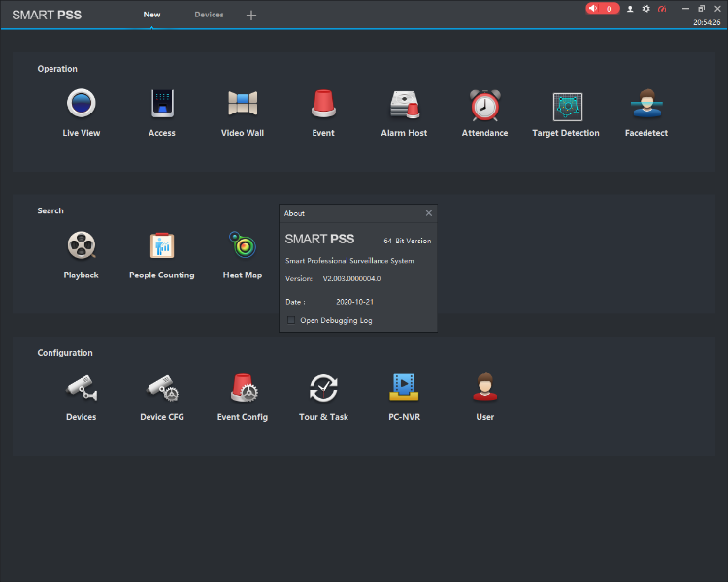This screenshot has height=582, width=728.
Task: Open Heat Map
Action: pyautogui.click(x=243, y=255)
